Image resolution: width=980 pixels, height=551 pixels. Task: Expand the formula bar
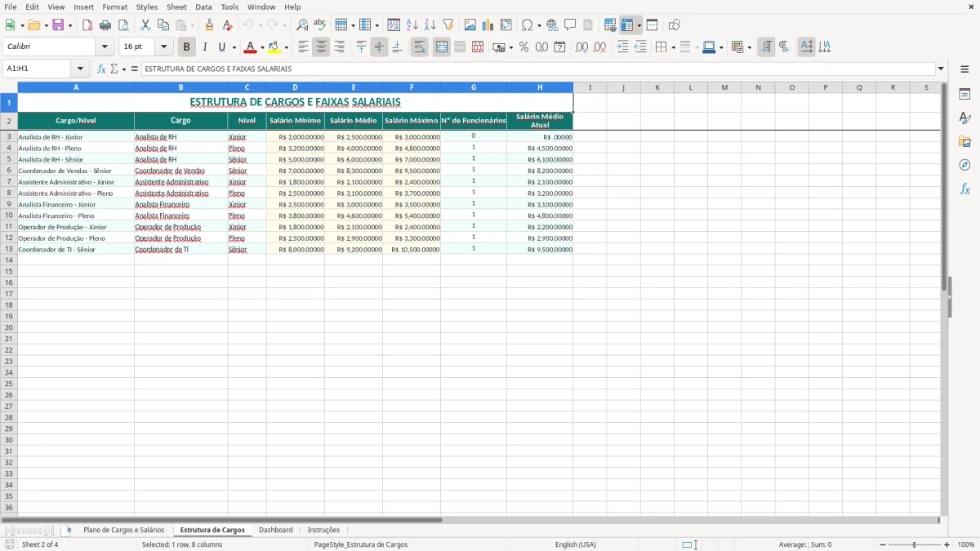(x=941, y=69)
